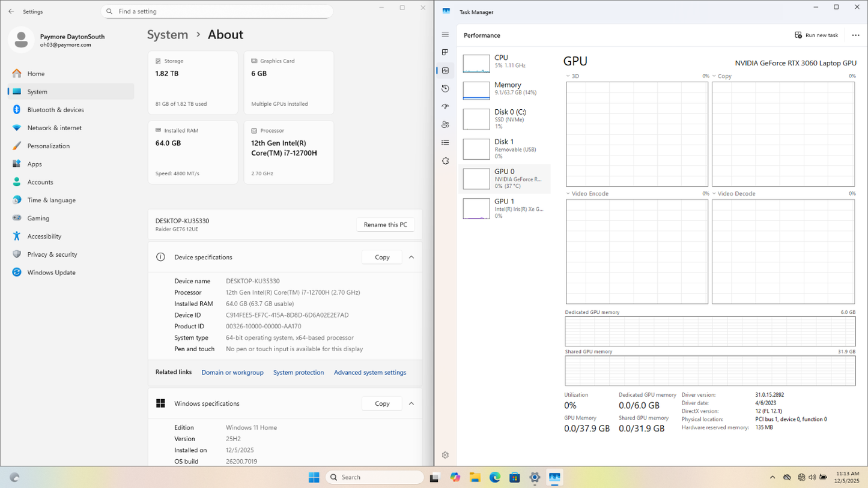This screenshot has width=868, height=488.
Task: Open Advanced system settings link
Action: coord(370,373)
